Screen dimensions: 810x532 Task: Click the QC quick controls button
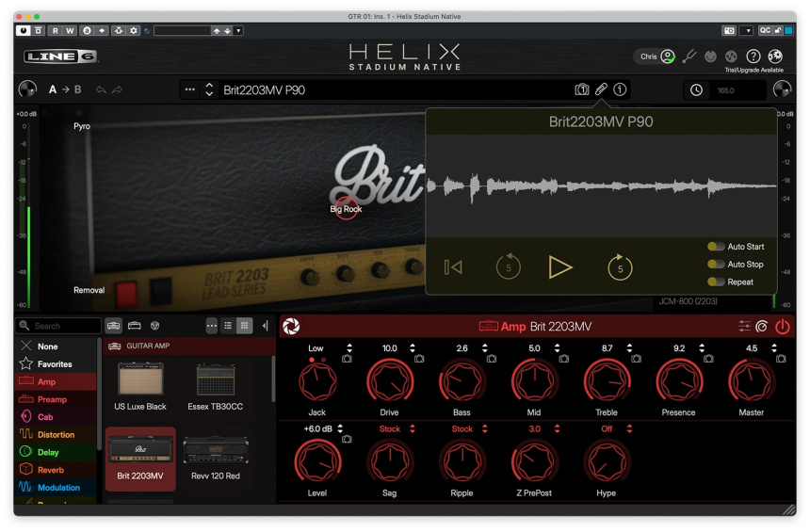pyautogui.click(x=766, y=30)
